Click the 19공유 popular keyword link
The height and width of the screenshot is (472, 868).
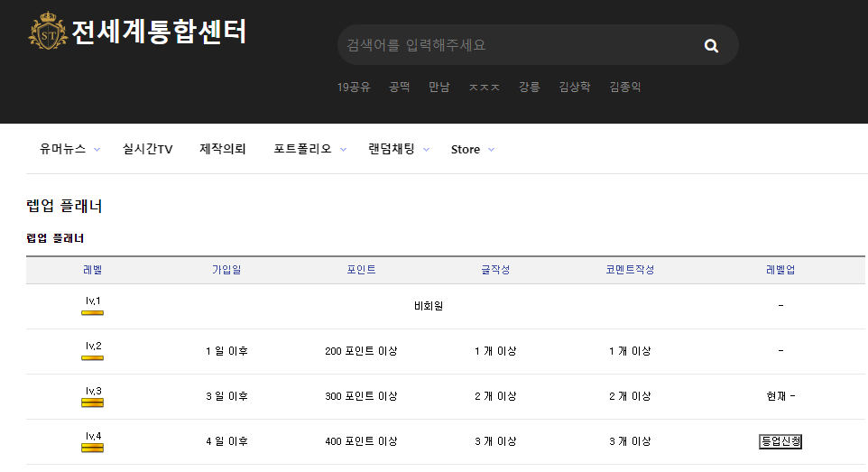(354, 88)
